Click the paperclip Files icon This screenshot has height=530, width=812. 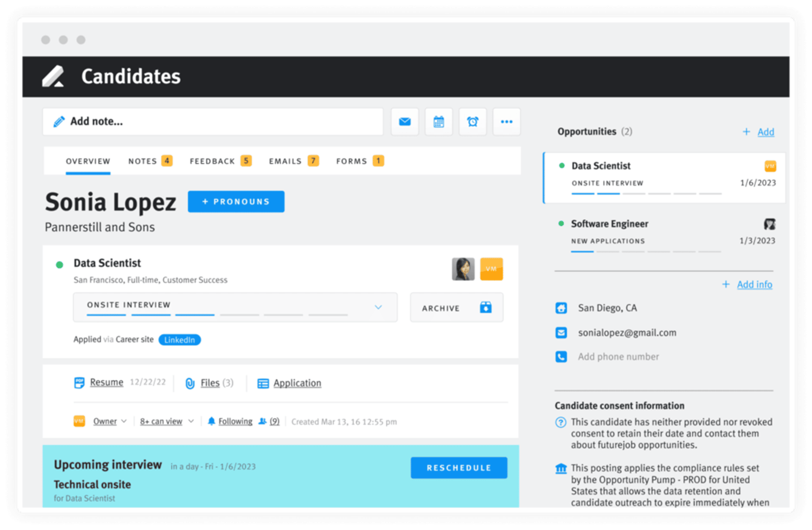coord(190,383)
